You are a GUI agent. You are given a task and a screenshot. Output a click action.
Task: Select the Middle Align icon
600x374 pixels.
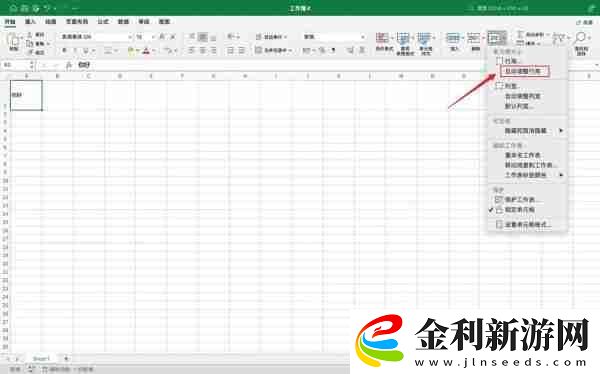click(x=202, y=37)
